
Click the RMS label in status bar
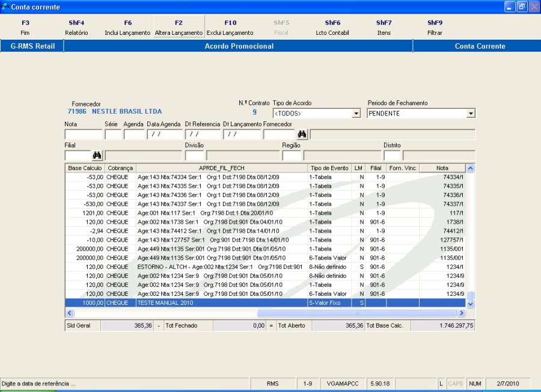tap(272, 384)
